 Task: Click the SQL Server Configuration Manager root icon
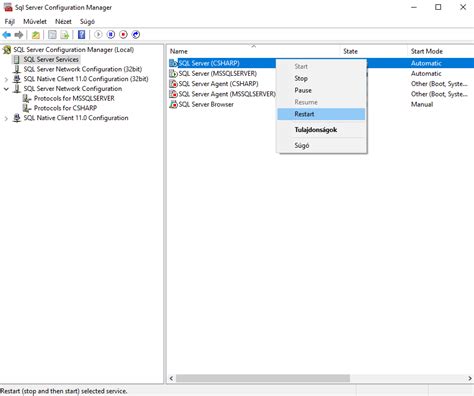tap(7, 50)
